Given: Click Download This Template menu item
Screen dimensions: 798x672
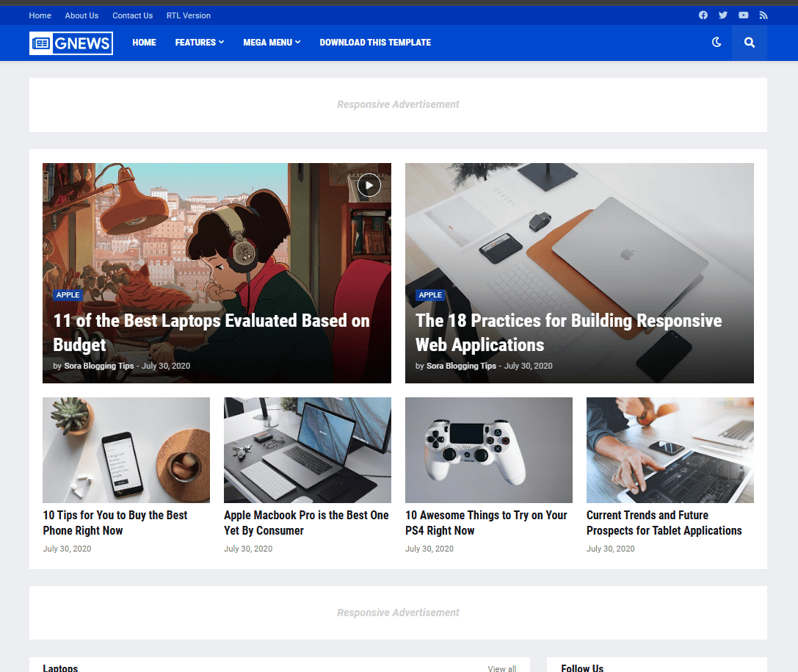Looking at the screenshot, I should (375, 43).
